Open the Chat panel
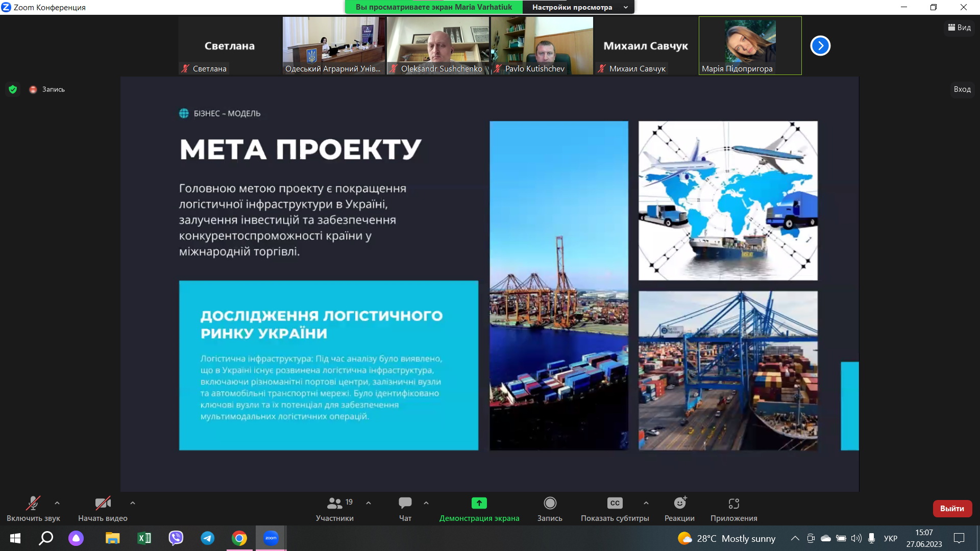980x551 pixels. (x=405, y=504)
